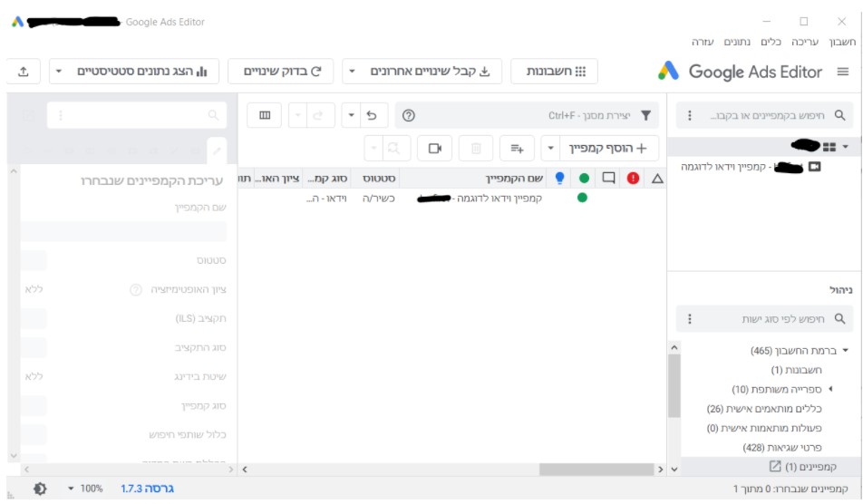
Task: Open the חשבון menu
Action: (842, 42)
